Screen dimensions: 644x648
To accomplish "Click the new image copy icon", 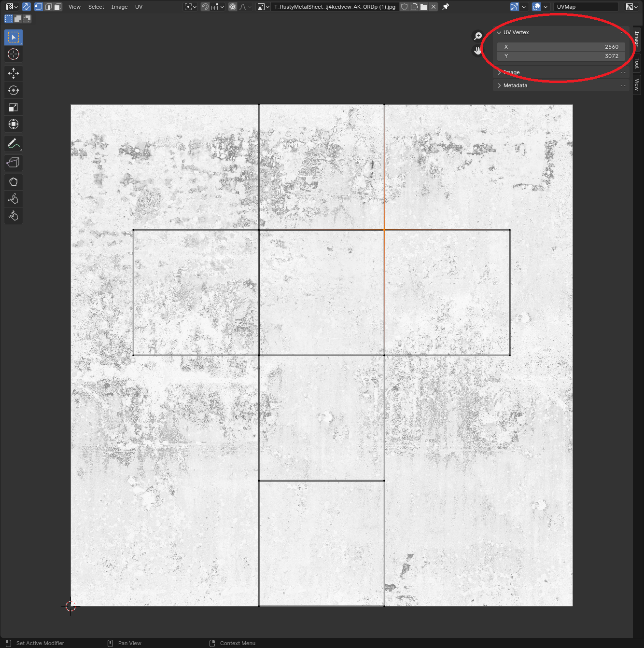I will click(x=414, y=7).
